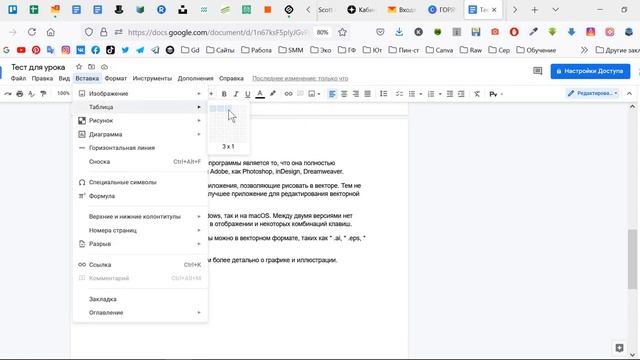The height and width of the screenshot is (360, 640).
Task: Open Специальные символы dialog
Action: tap(140, 182)
